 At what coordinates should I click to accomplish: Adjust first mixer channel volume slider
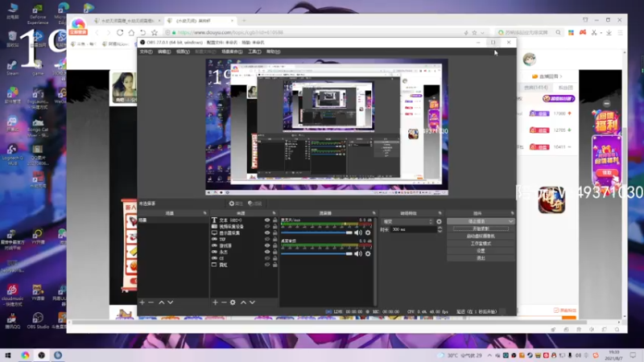pos(316,232)
